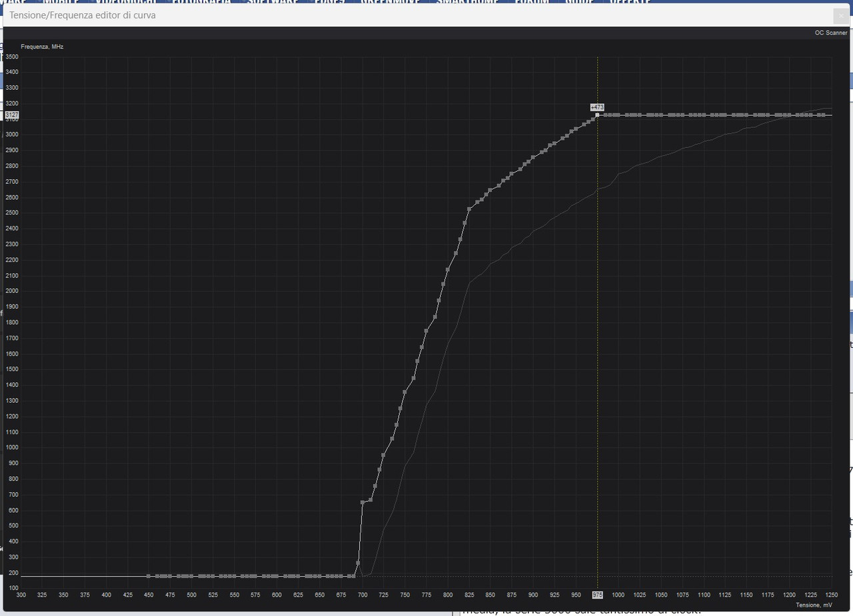
Task: Click the 1125 voltage axis label
Action: (725, 594)
